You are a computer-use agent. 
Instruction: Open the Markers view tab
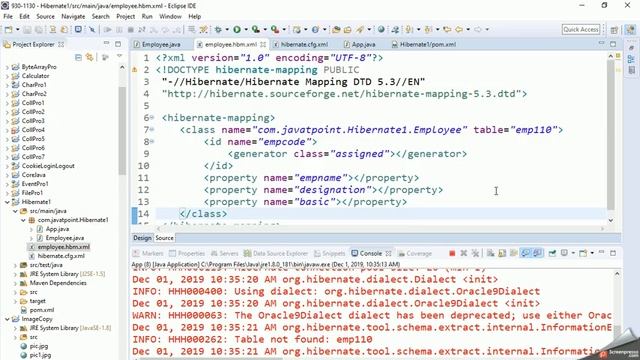click(148, 253)
